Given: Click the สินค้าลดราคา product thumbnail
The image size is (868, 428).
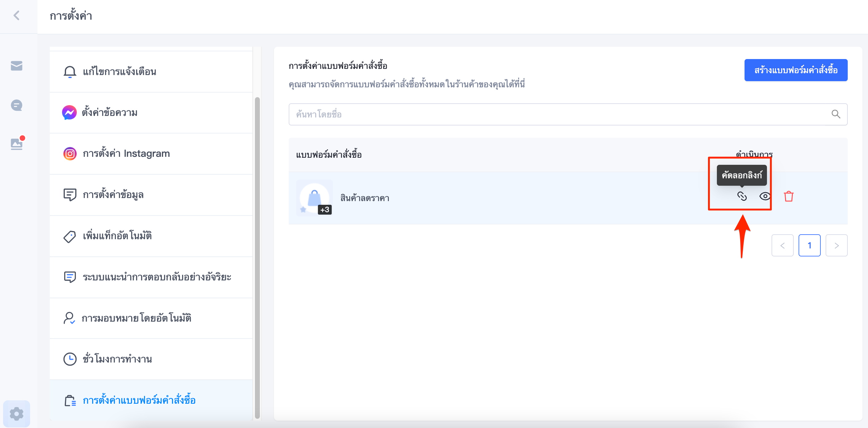Looking at the screenshot, I should click(314, 198).
